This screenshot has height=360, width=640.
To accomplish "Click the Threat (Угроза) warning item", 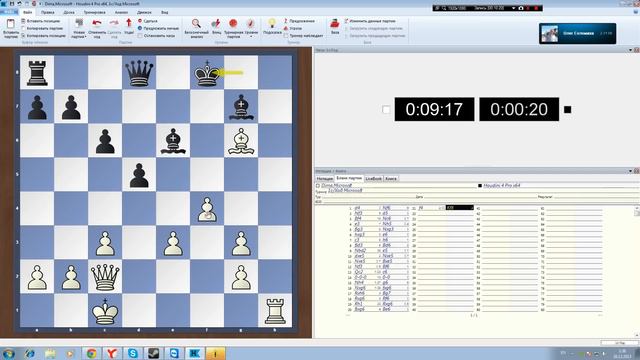I will tap(293, 28).
